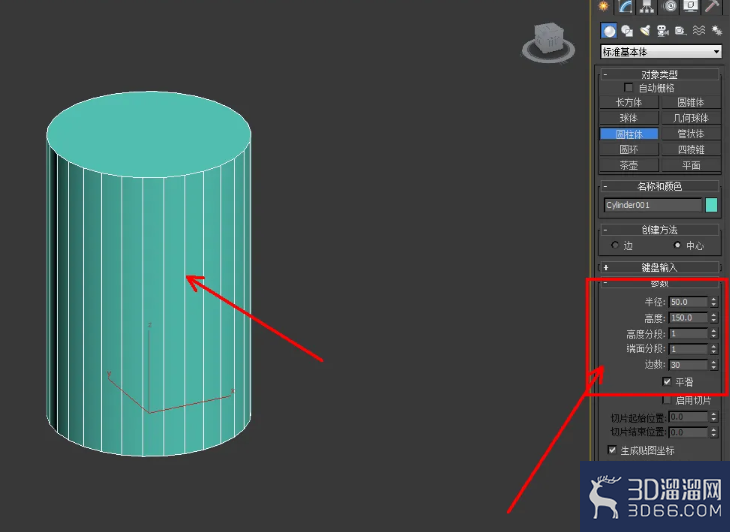Click the 切片起始位置 spinner arrows
This screenshot has width=730, height=532.
click(714, 417)
